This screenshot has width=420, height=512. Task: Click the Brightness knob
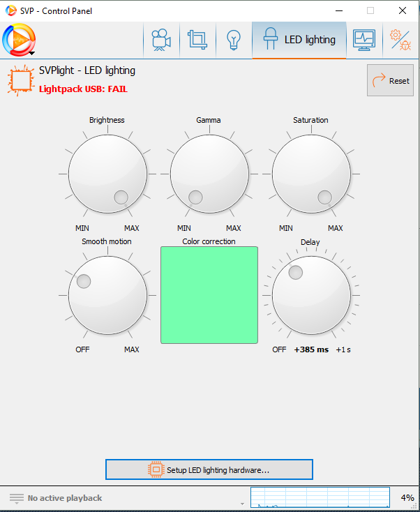[x=107, y=174]
